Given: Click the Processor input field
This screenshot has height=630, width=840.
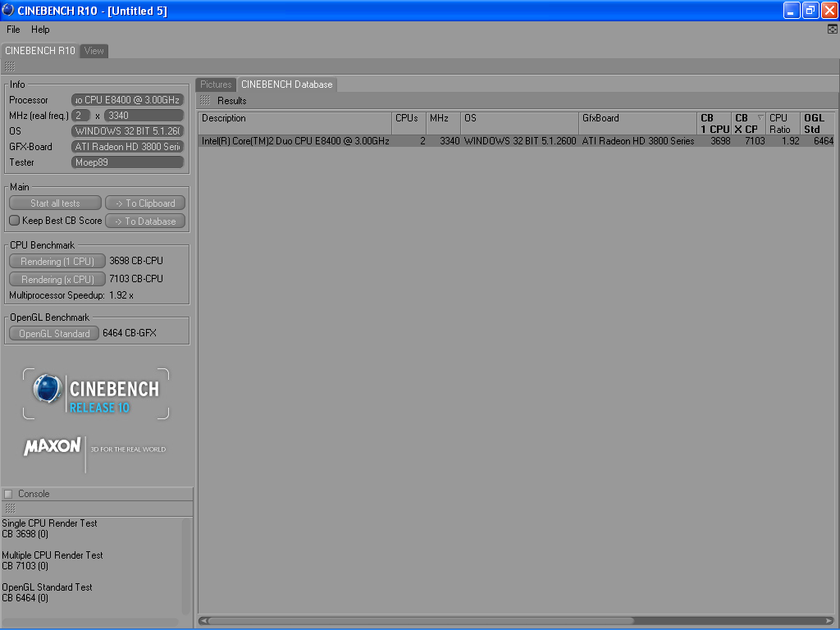Looking at the screenshot, I should pyautogui.click(x=127, y=100).
